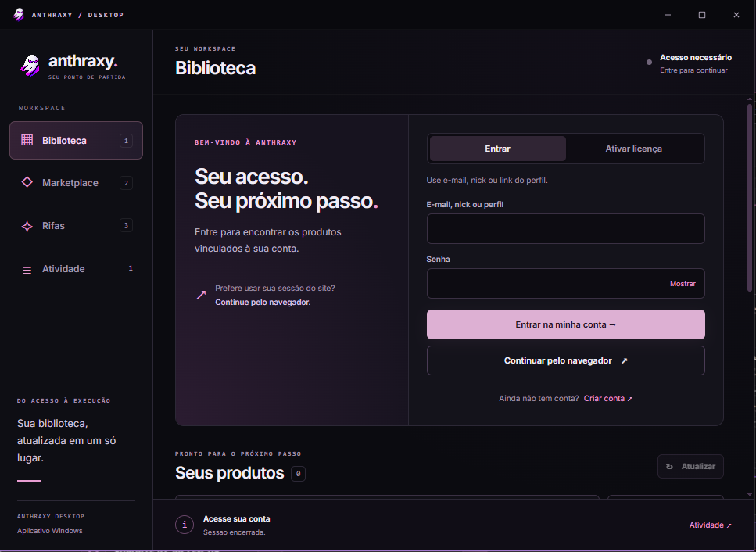Screen dimensions: 756x552
Task: Click the Atualizar refresh button
Action: click(x=690, y=466)
